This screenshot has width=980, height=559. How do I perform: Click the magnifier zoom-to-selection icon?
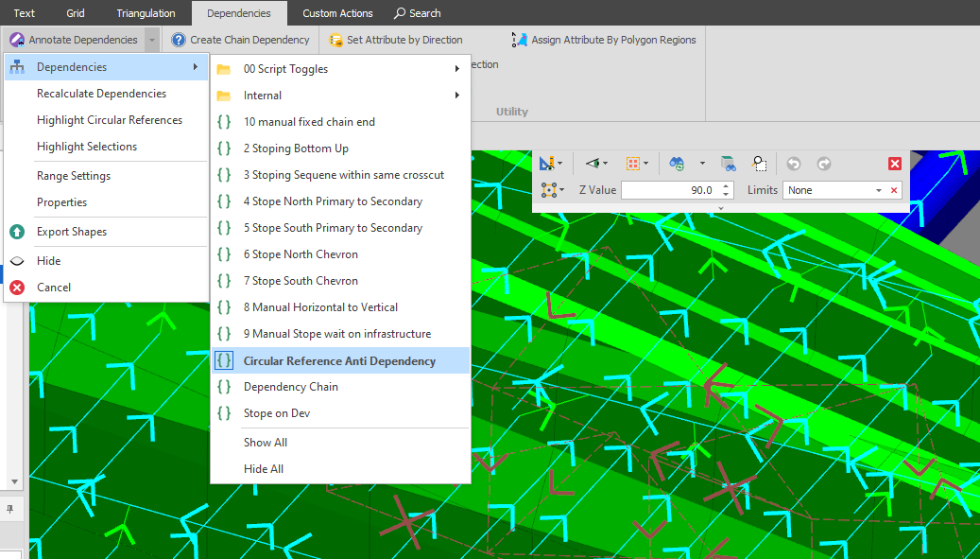759,164
